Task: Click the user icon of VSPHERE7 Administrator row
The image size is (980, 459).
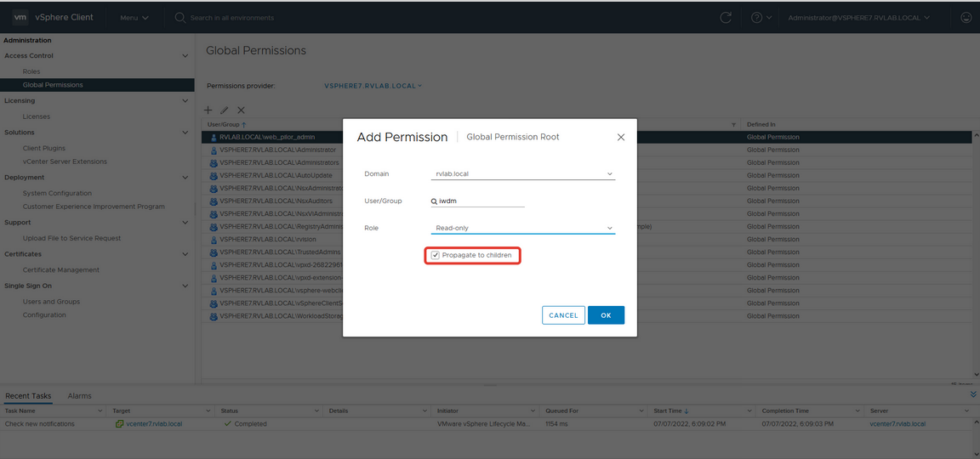Action: [x=214, y=150]
